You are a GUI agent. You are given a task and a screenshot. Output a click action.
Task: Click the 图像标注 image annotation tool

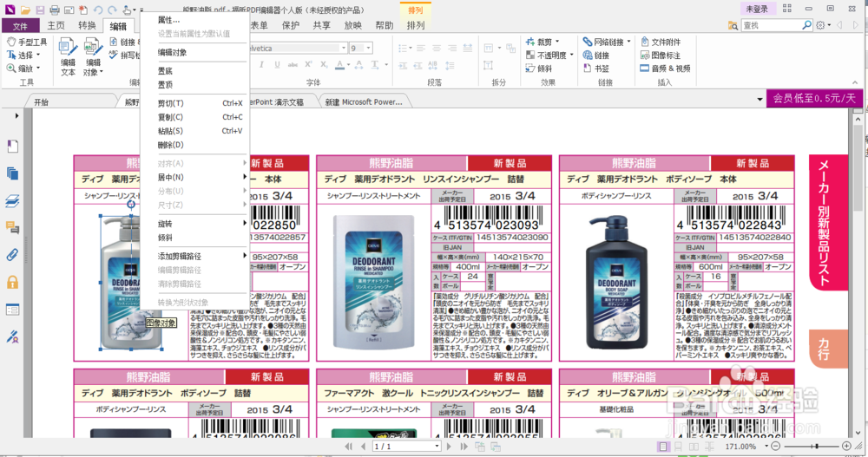661,55
